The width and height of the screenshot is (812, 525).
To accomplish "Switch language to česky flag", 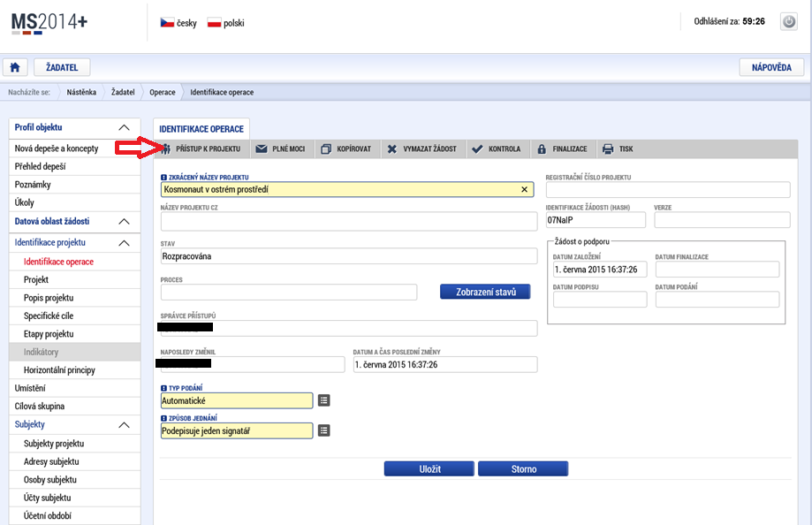I will [167, 23].
